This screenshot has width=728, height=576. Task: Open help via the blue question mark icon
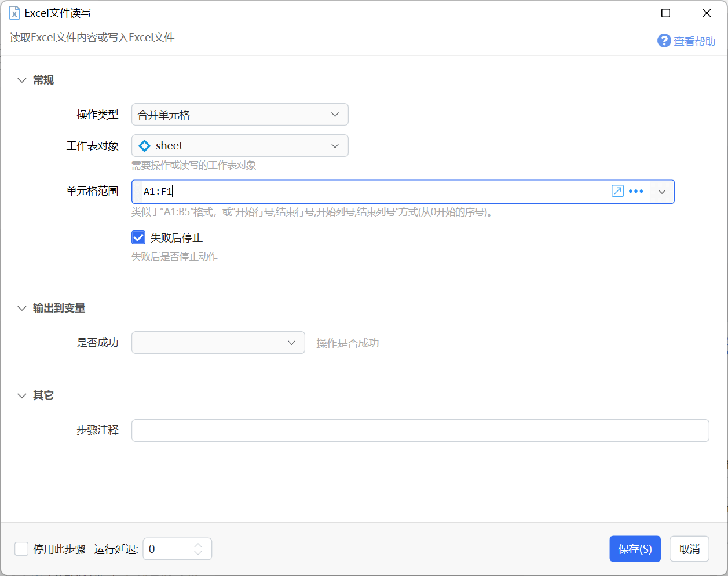coord(664,41)
